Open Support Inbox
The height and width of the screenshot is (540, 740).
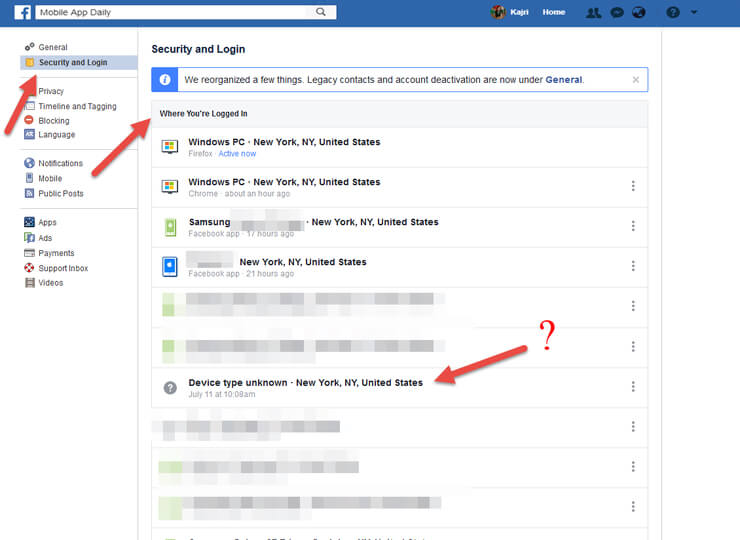(x=63, y=268)
